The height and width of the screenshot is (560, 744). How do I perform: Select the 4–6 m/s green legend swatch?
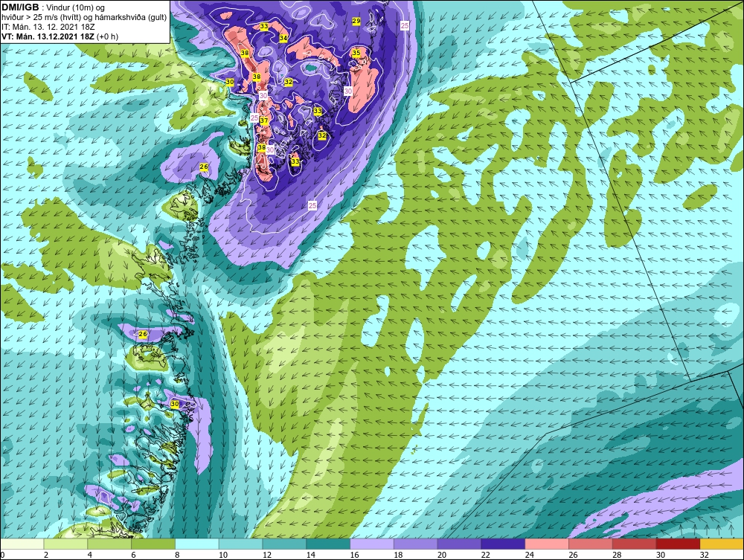click(x=109, y=544)
